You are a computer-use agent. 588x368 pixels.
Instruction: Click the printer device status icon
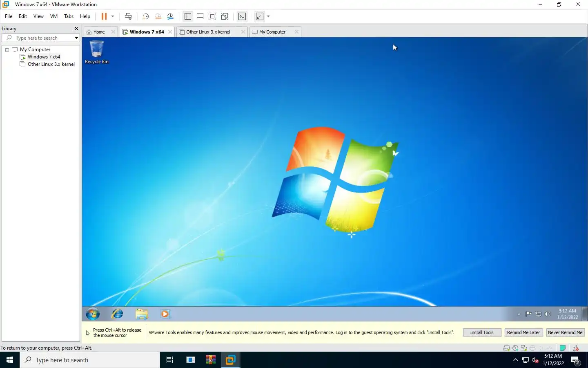click(x=532, y=348)
